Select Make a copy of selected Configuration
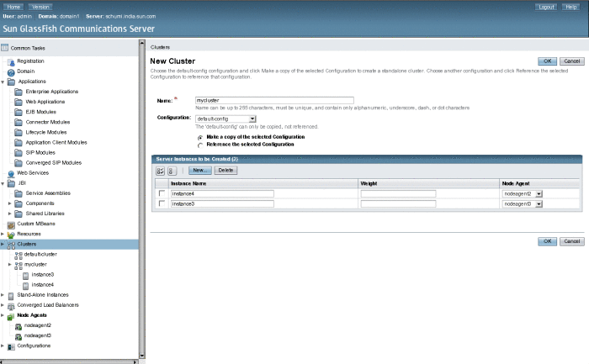 tap(200, 137)
